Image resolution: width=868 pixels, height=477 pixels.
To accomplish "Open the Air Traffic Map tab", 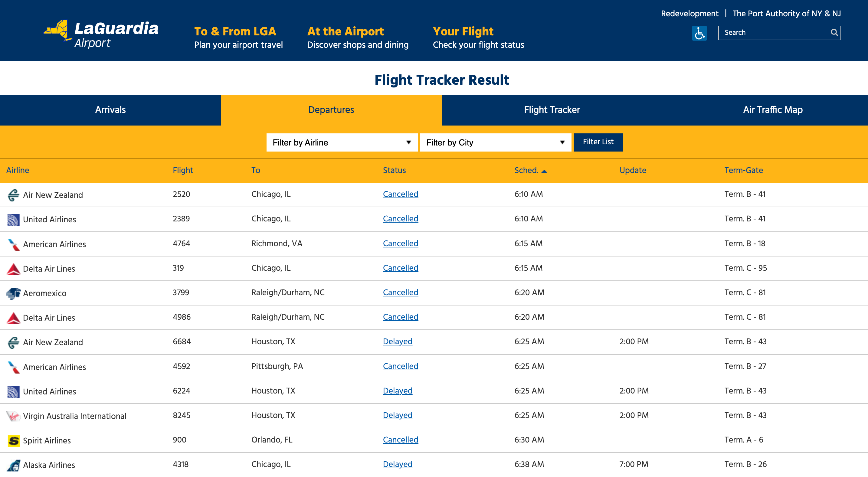I will (772, 110).
